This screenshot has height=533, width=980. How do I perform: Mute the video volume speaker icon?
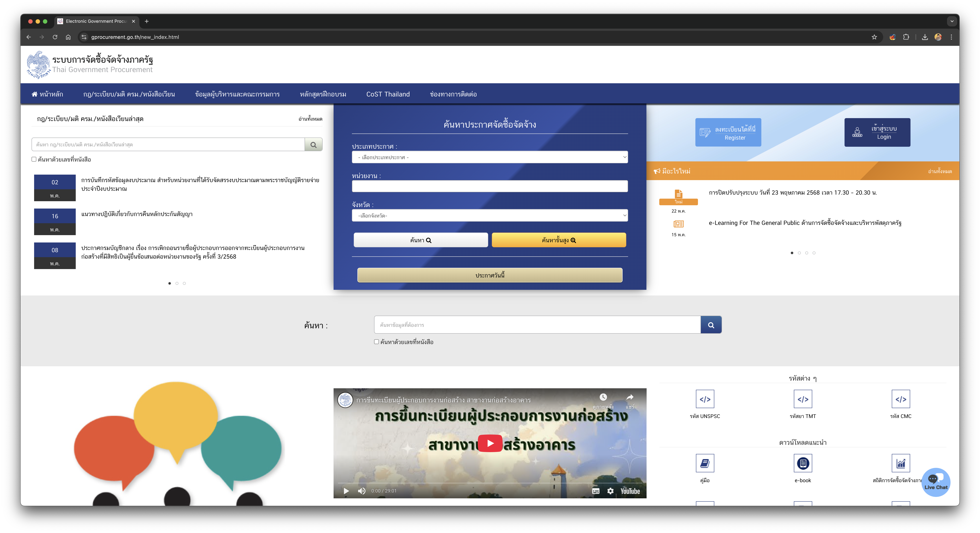[x=361, y=491]
